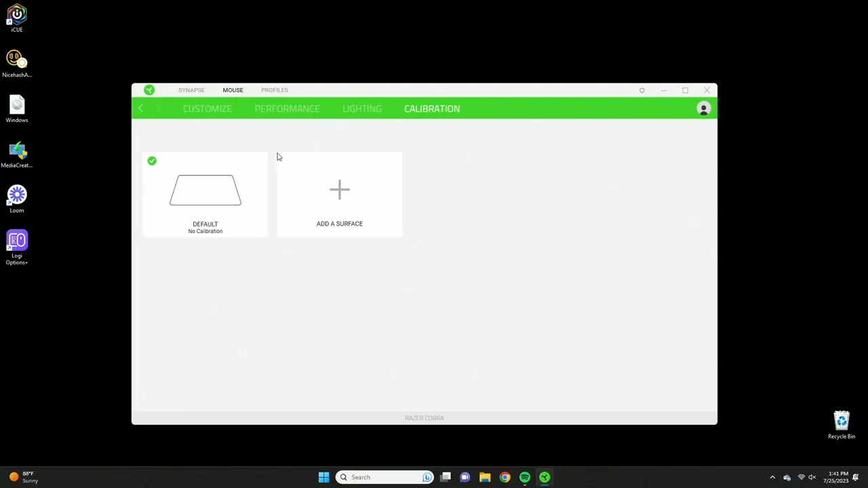Open the NicehashA desktop shortcut
Viewport: 868px width, 488px height.
(x=16, y=59)
